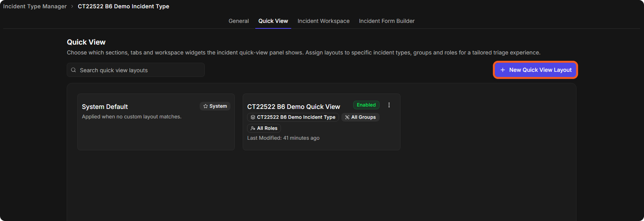644x221 pixels.
Task: Click the quick view description paragraph
Action: coord(303,52)
